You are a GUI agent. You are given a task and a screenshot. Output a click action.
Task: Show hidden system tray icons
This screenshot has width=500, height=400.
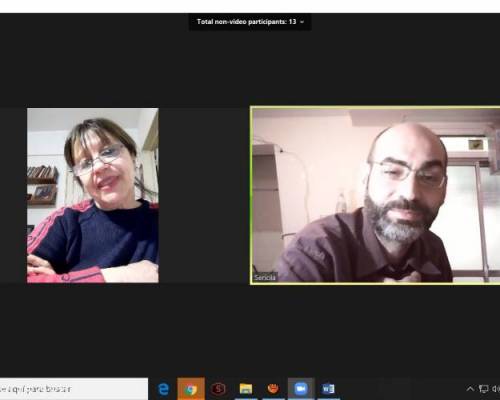coord(470,389)
